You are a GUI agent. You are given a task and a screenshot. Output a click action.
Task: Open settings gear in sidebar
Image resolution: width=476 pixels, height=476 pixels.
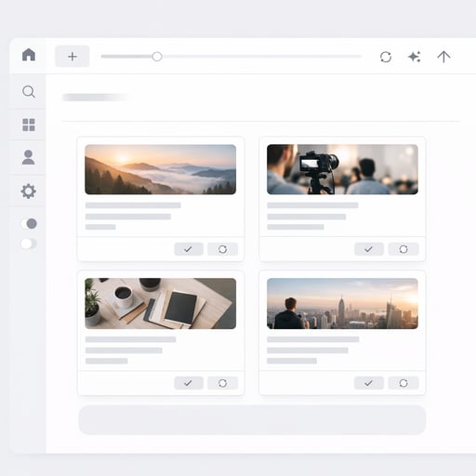pyautogui.click(x=29, y=192)
